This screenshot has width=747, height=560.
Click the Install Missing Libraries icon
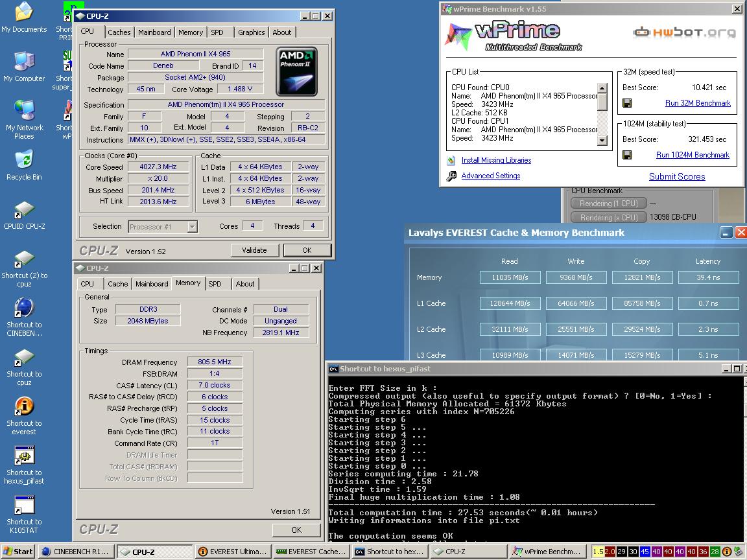[451, 160]
